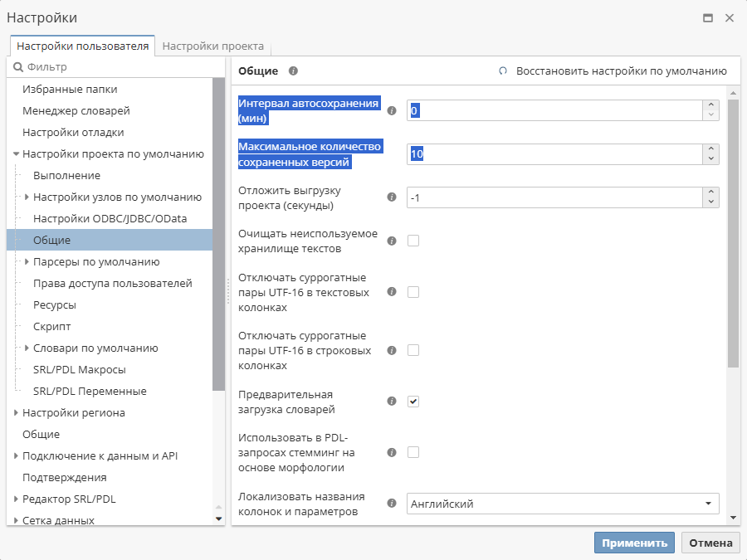Enable Очищать неиспользуемое хранилище текстов

(x=413, y=241)
